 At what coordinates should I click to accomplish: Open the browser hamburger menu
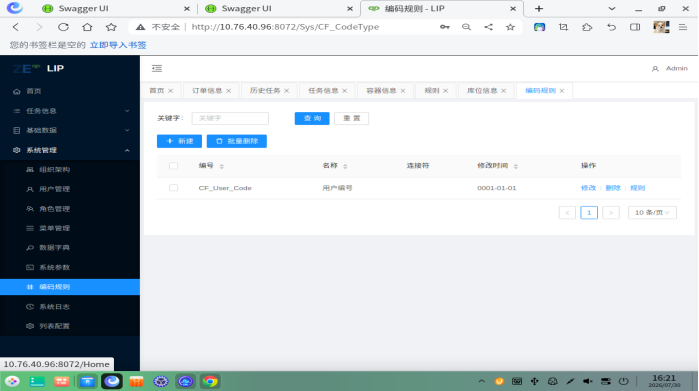click(683, 27)
